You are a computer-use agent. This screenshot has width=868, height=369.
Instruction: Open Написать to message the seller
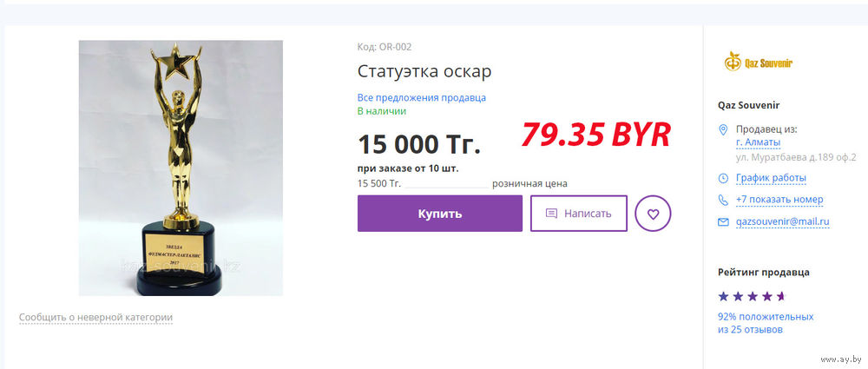[578, 214]
